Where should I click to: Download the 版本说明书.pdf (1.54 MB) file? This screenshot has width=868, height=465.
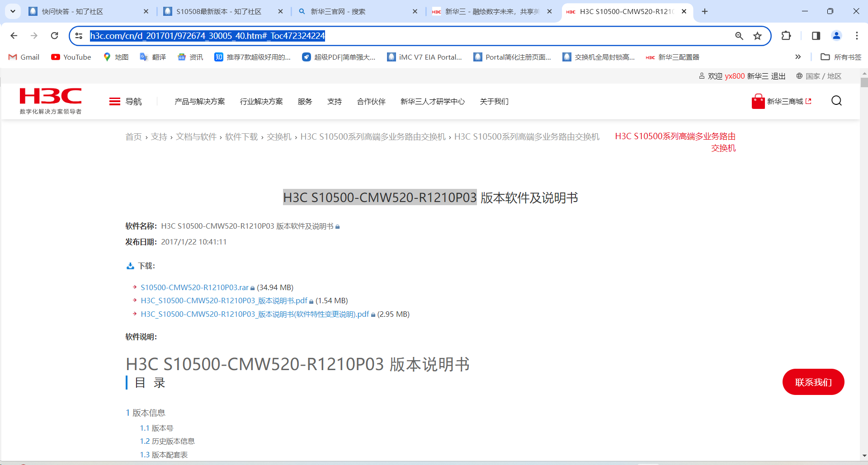pos(224,301)
